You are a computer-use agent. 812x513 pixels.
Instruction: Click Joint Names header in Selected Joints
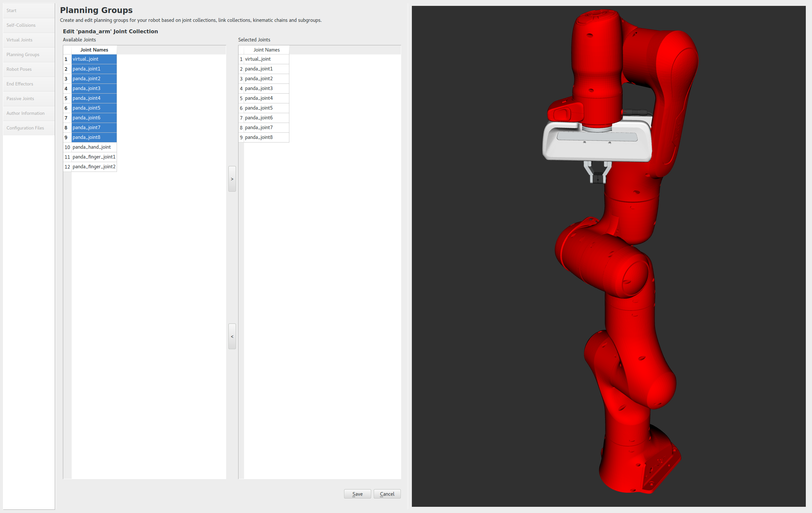click(x=267, y=50)
